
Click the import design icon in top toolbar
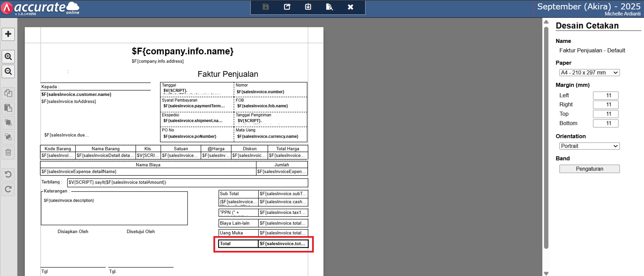[x=308, y=7]
